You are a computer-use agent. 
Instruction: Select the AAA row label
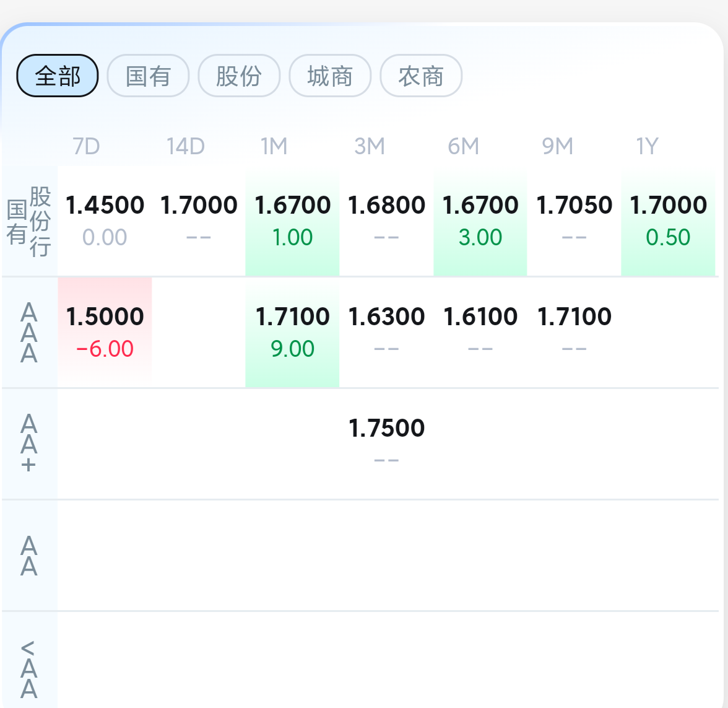[29, 333]
